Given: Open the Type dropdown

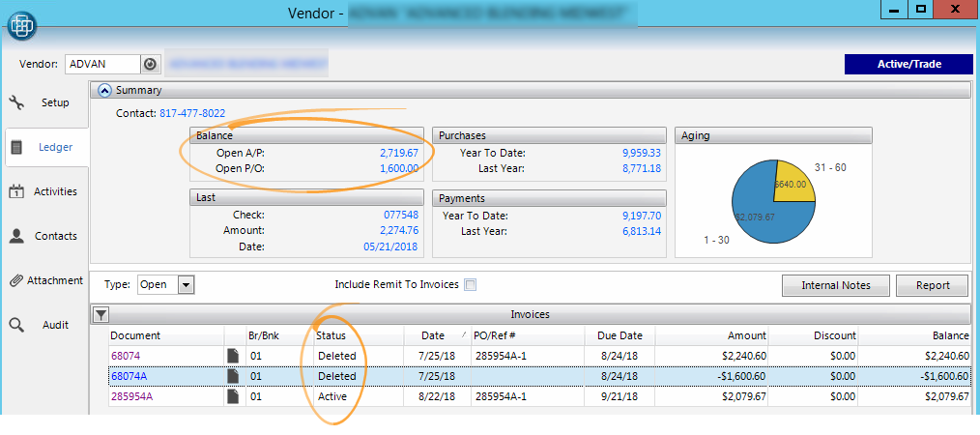Looking at the screenshot, I should 187,285.
